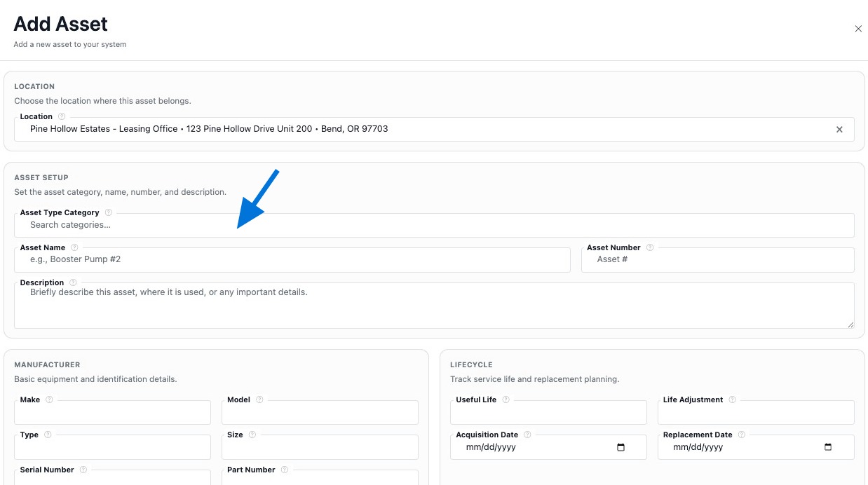This screenshot has width=868, height=485.
Task: Show help for Size field
Action: (x=252, y=435)
